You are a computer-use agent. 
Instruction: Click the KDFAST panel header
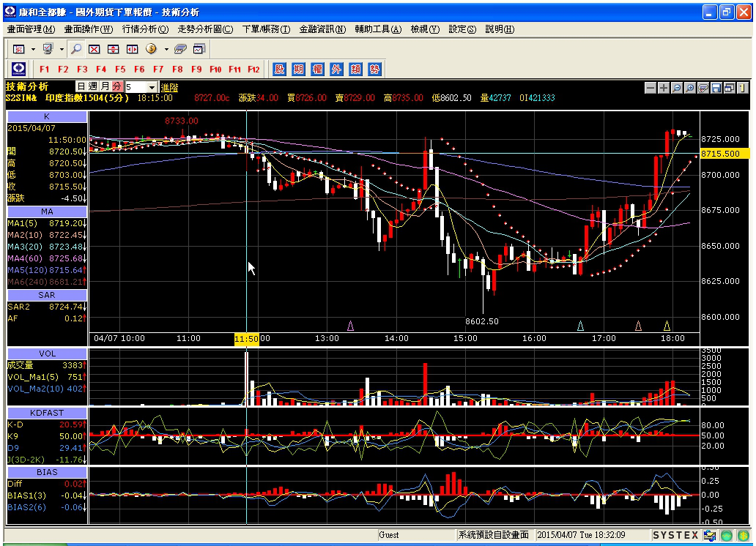tap(47, 413)
